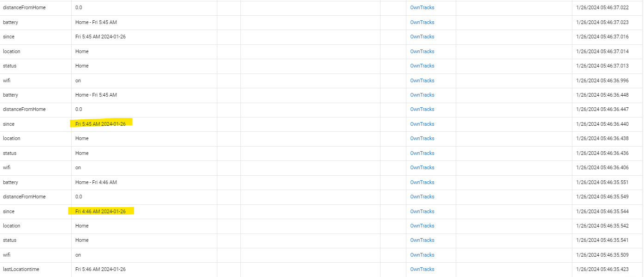The width and height of the screenshot is (644, 277).
Task: Click OwnTracks link beside highlighted Fri 5:45 AM
Action: [x=422, y=124]
